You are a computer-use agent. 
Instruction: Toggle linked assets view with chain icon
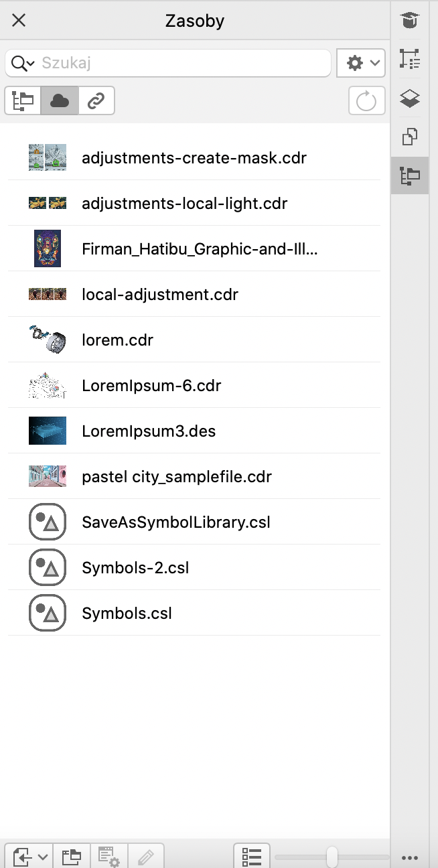pyautogui.click(x=96, y=100)
